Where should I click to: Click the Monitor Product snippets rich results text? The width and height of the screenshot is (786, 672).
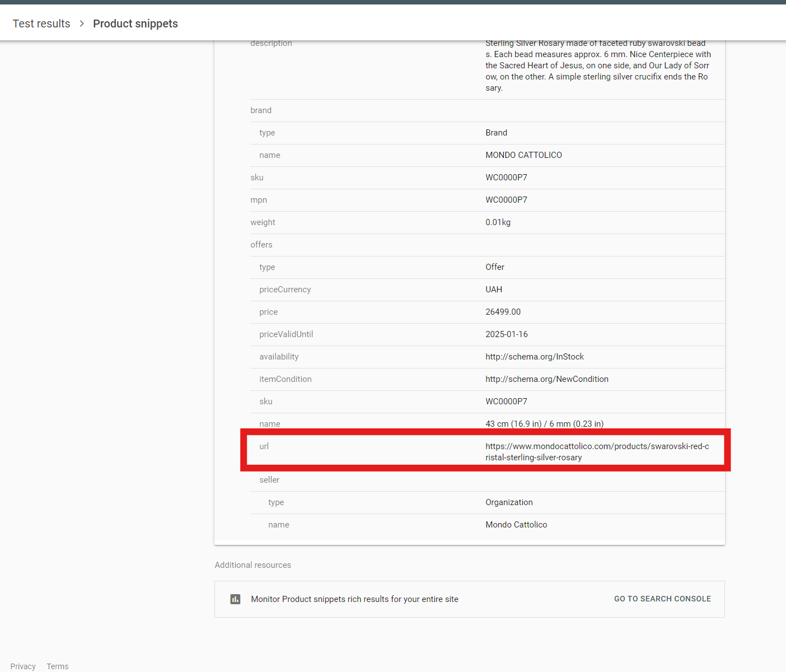(x=354, y=599)
